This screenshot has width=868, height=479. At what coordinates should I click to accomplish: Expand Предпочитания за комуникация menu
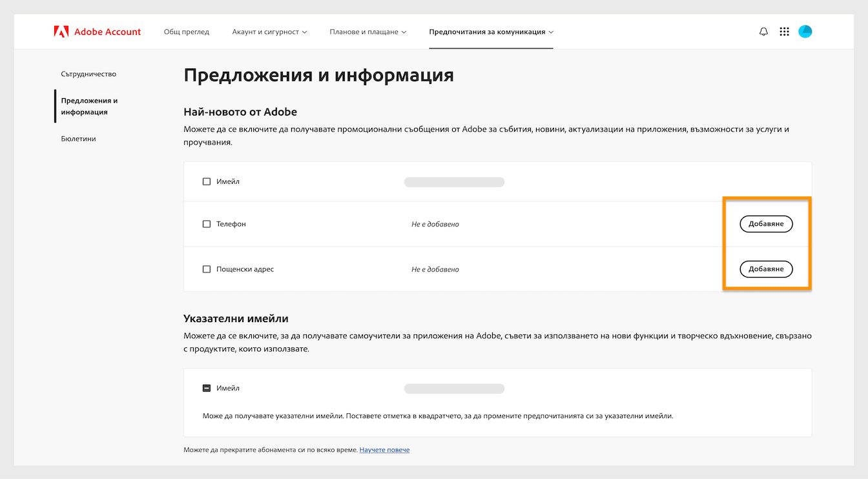491,32
